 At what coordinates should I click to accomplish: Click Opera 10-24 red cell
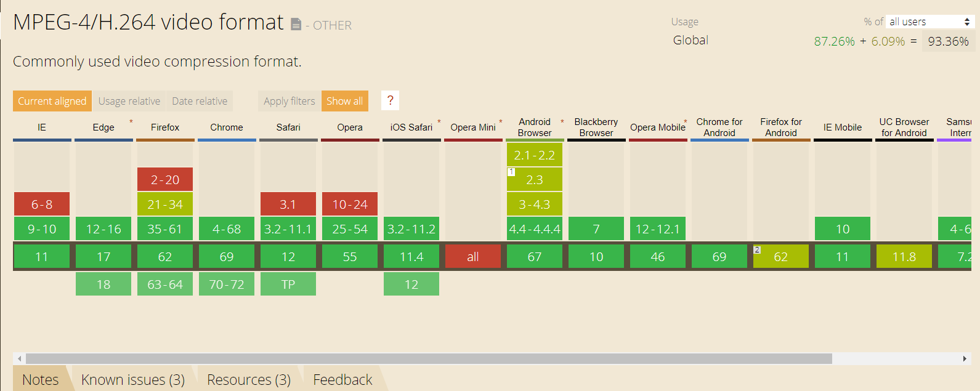(x=350, y=204)
